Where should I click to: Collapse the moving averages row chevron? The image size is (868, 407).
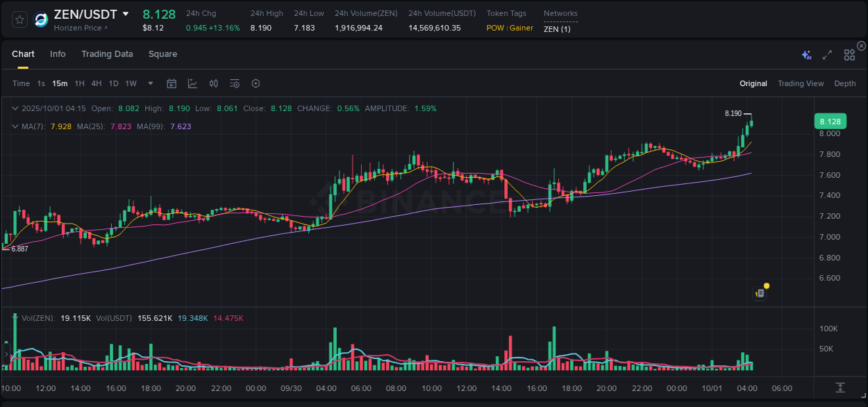[15, 126]
